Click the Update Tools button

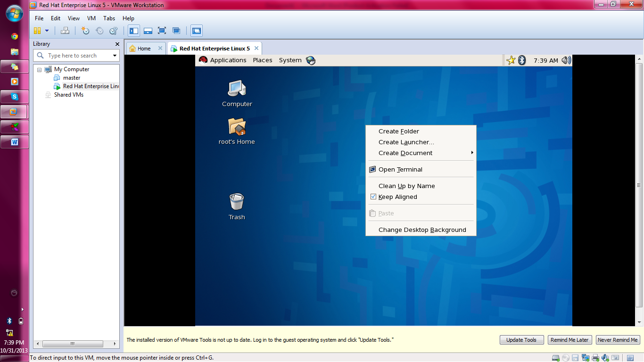(521, 340)
